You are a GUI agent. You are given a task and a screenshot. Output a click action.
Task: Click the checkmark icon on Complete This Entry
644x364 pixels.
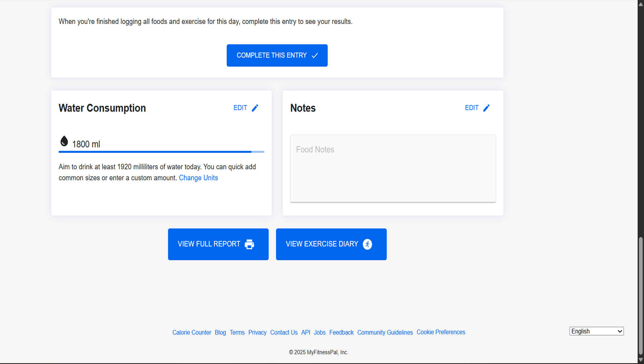315,55
